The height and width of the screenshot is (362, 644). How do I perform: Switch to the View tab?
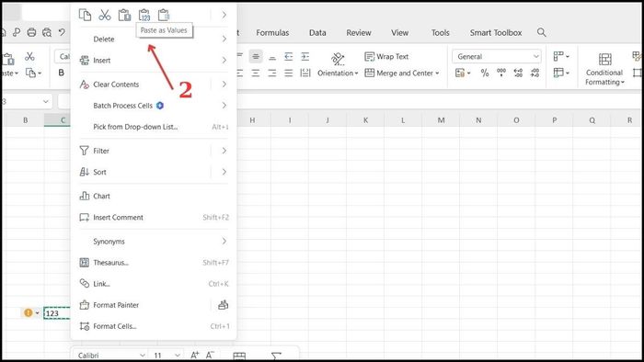tap(399, 33)
